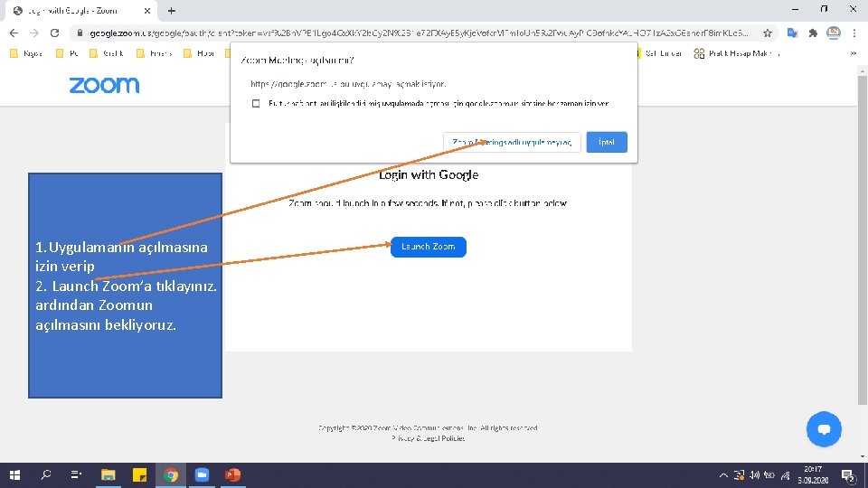The height and width of the screenshot is (488, 868).
Task: Go forward in browser history
Action: click(x=34, y=33)
